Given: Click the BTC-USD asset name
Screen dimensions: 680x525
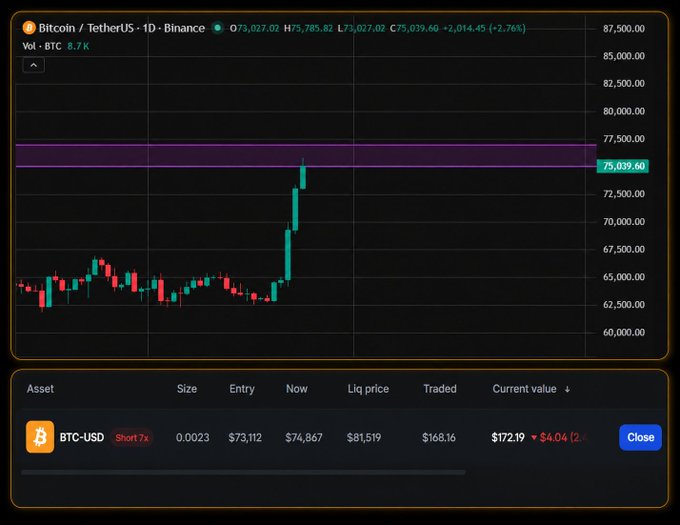Looking at the screenshot, I should point(82,437).
